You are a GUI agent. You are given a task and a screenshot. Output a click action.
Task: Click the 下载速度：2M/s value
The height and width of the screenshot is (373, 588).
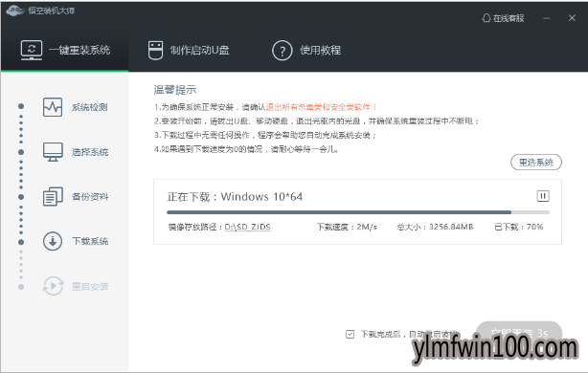(x=347, y=227)
